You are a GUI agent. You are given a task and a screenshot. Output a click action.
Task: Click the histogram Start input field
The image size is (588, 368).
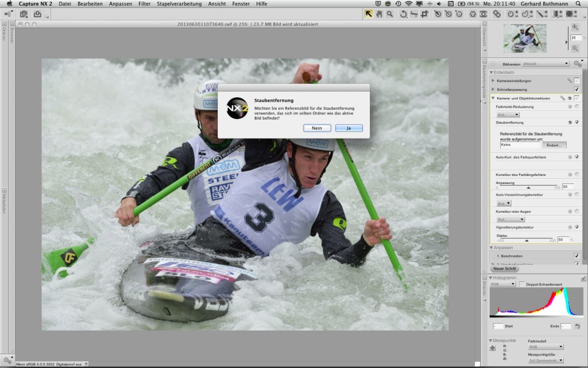498,326
